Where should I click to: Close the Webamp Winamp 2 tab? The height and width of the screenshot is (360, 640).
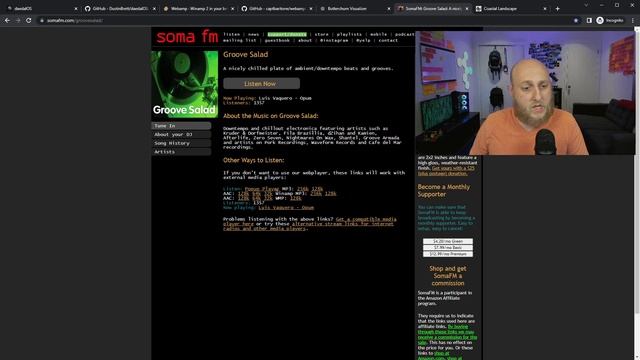tap(233, 9)
